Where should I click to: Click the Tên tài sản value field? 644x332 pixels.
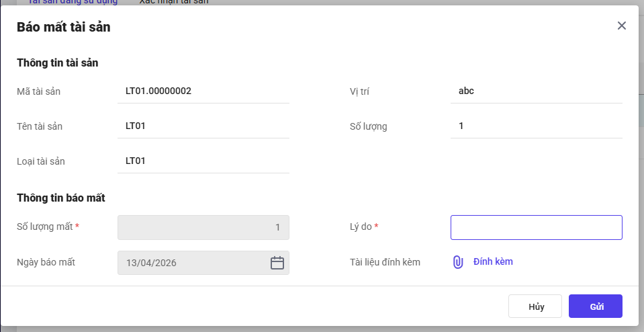click(203, 126)
